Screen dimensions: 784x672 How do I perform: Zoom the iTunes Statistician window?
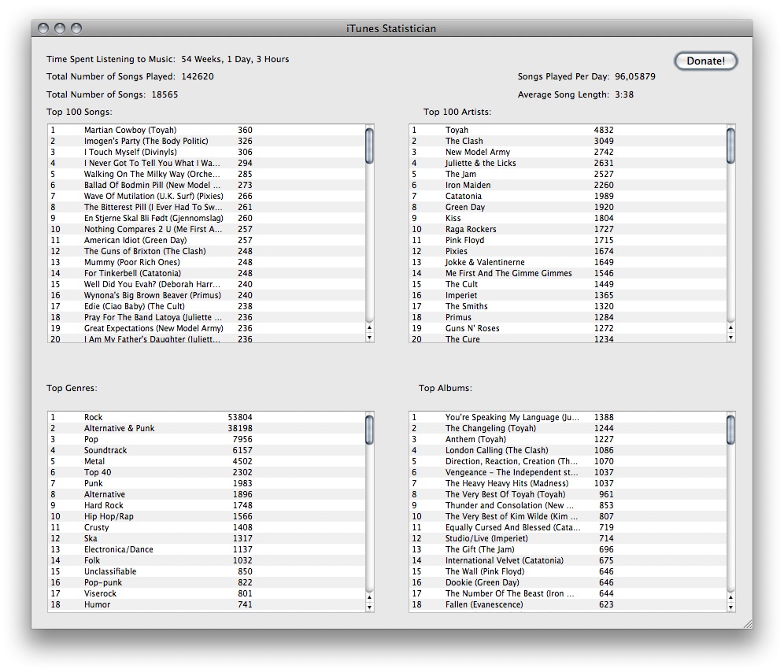point(76,28)
